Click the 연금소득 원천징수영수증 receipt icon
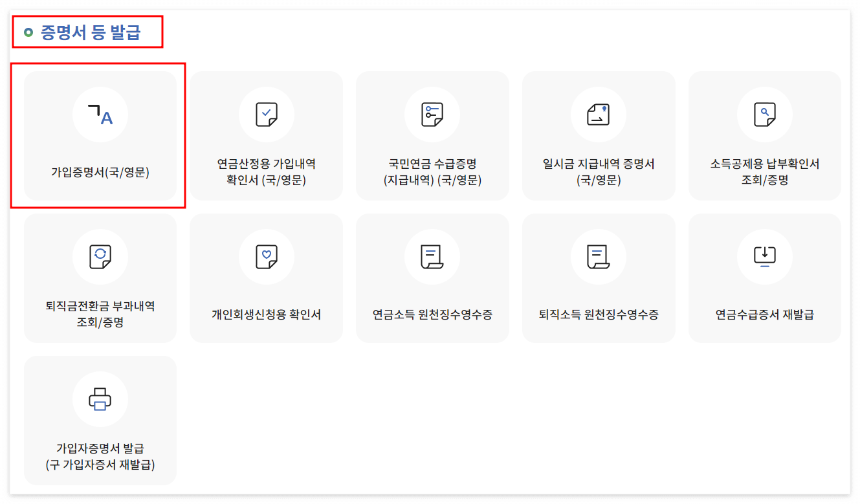Image resolution: width=860 pixels, height=504 pixels. point(432,256)
